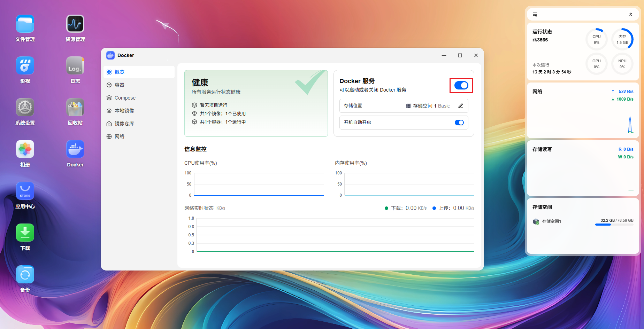644x329 pixels.
Task: Toggle the 开机自动开启 switch
Action: point(459,123)
